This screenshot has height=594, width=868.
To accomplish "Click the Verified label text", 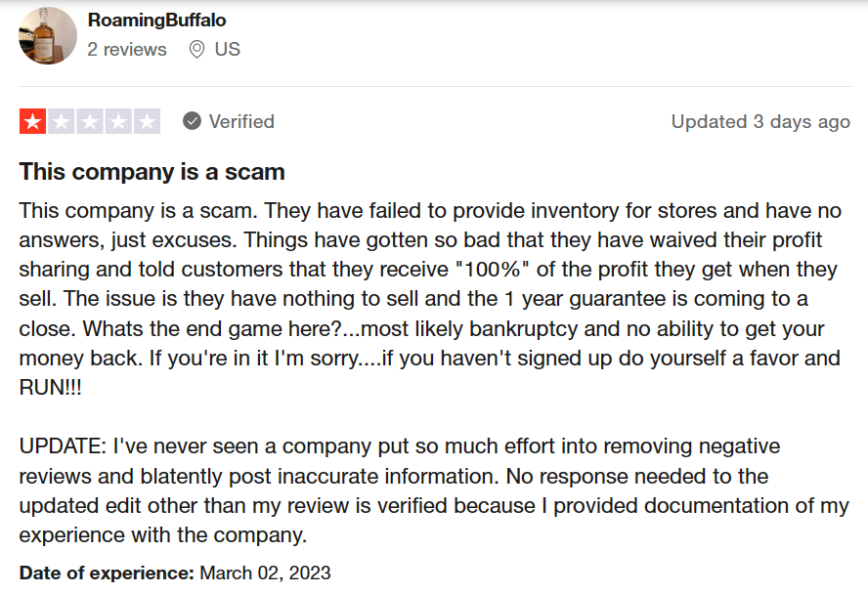I will (241, 121).
